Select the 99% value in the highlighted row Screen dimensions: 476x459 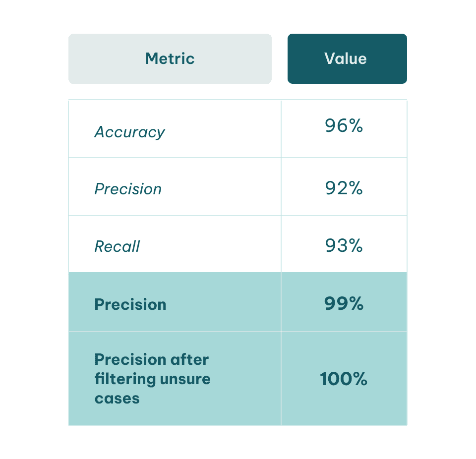(x=344, y=303)
